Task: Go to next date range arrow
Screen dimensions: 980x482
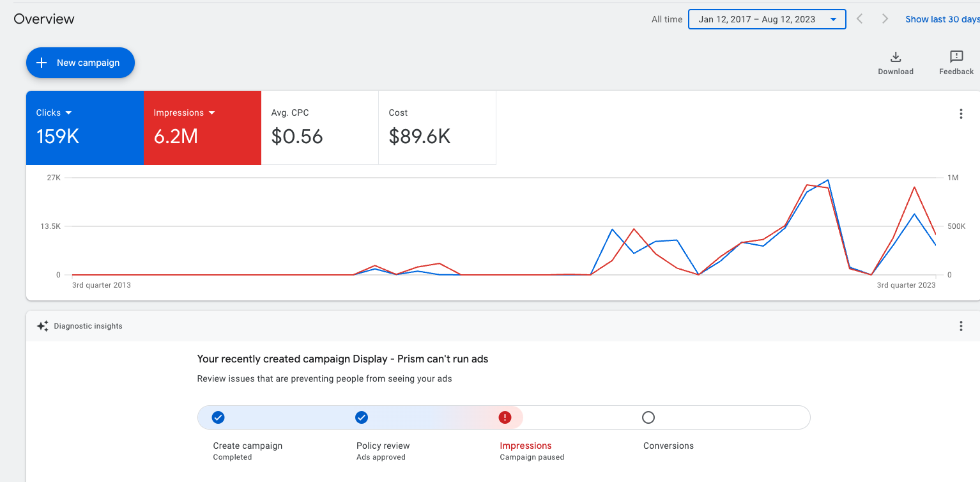Action: click(x=885, y=19)
